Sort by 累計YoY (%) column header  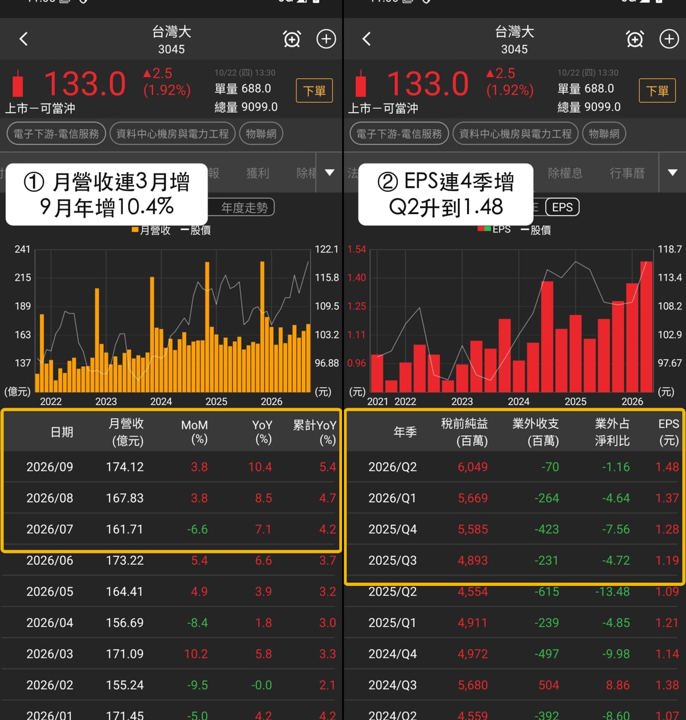(315, 432)
